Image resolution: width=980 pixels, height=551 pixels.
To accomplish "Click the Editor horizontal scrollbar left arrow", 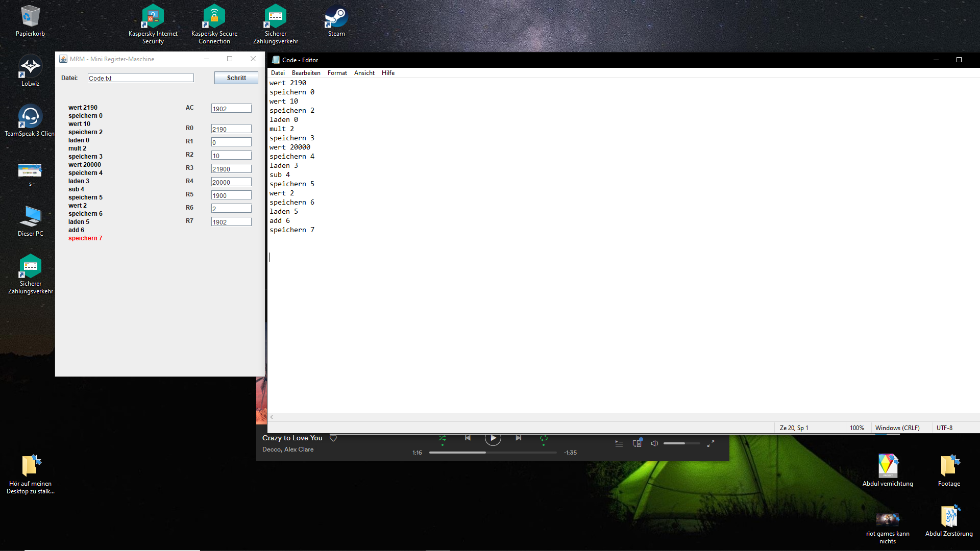I will point(272,417).
